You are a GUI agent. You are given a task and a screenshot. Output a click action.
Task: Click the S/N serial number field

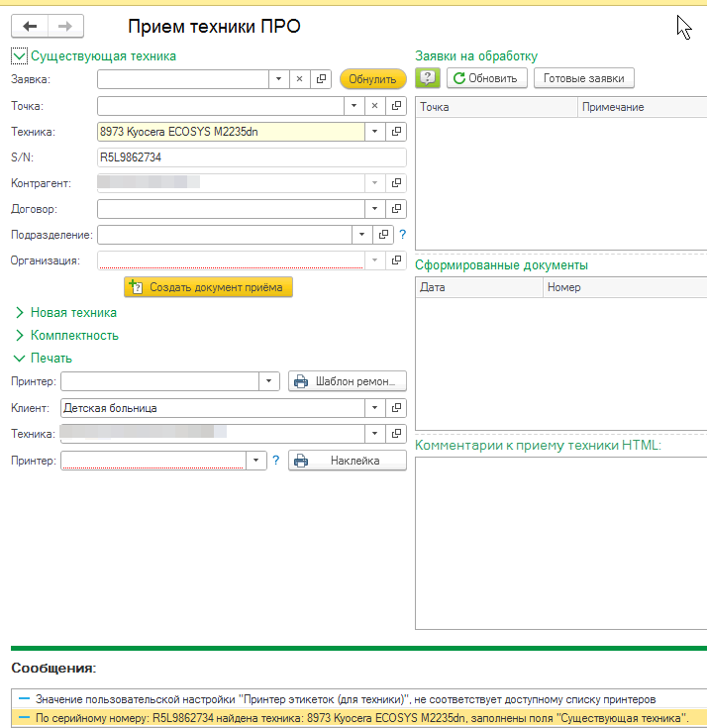point(252,156)
